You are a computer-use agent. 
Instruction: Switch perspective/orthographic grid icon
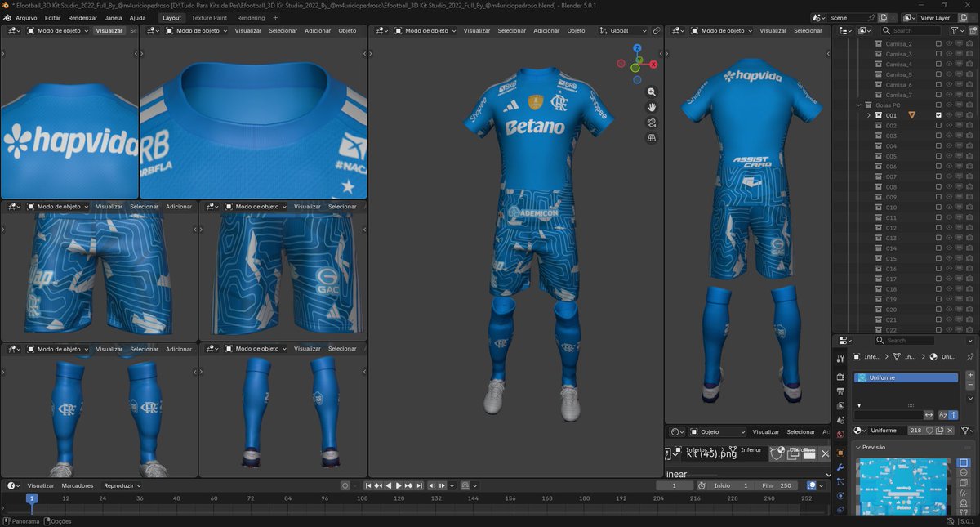coord(652,138)
